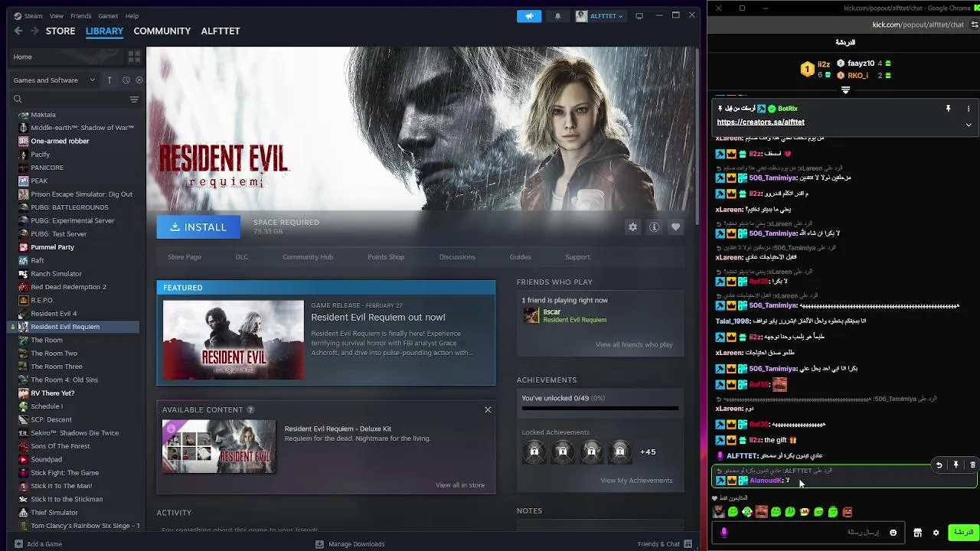The height and width of the screenshot is (551, 980).
Task: Open Manage Downloads in Steam footer
Action: point(350,544)
